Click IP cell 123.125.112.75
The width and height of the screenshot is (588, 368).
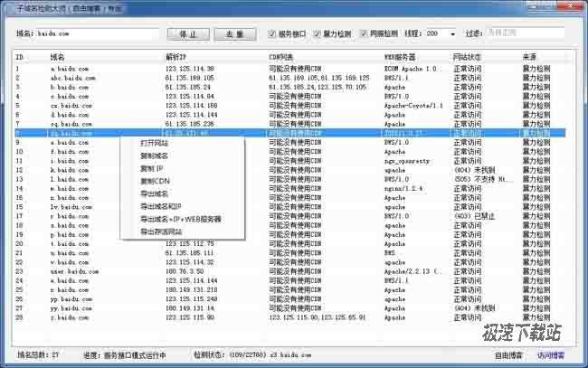click(x=190, y=244)
